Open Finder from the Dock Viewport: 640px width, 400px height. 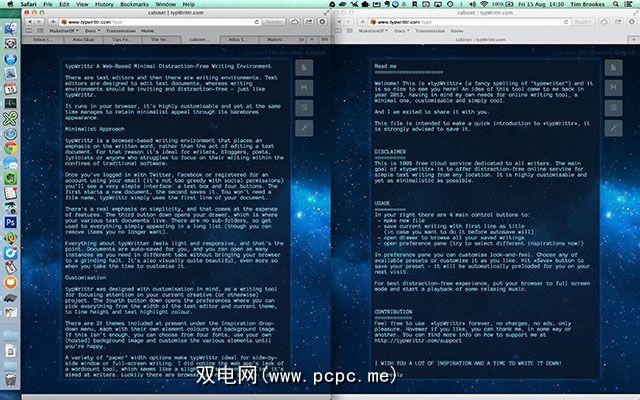[10, 28]
